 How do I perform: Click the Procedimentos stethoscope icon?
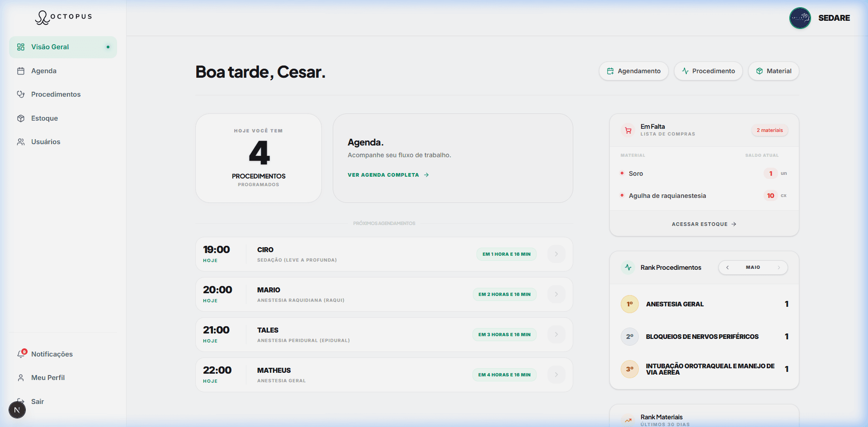point(21,94)
